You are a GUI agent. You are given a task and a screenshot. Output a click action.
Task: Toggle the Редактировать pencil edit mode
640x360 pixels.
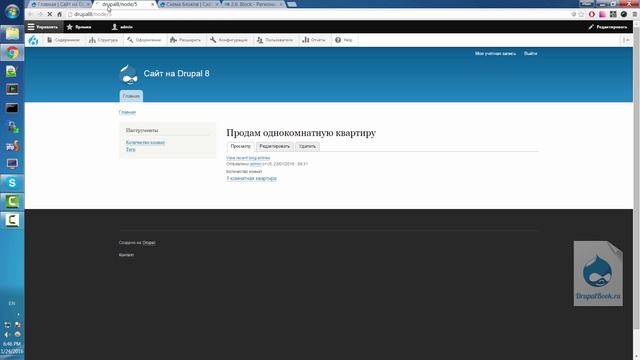pyautogui.click(x=608, y=27)
